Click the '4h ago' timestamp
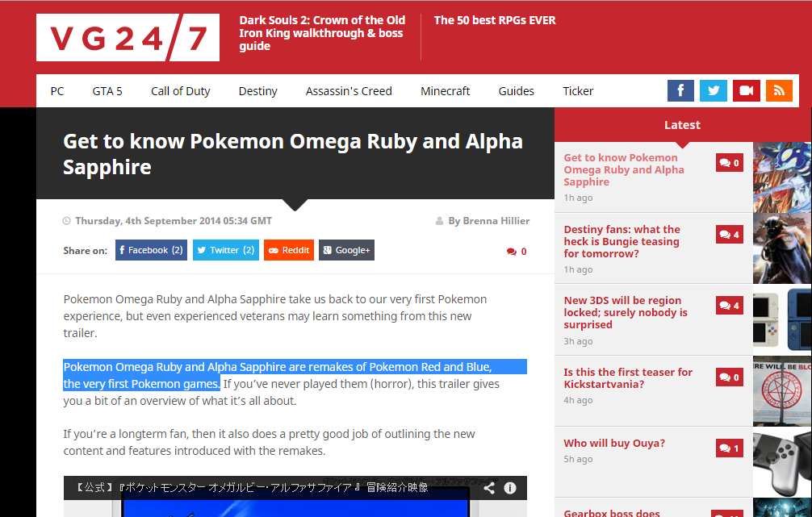 (578, 401)
